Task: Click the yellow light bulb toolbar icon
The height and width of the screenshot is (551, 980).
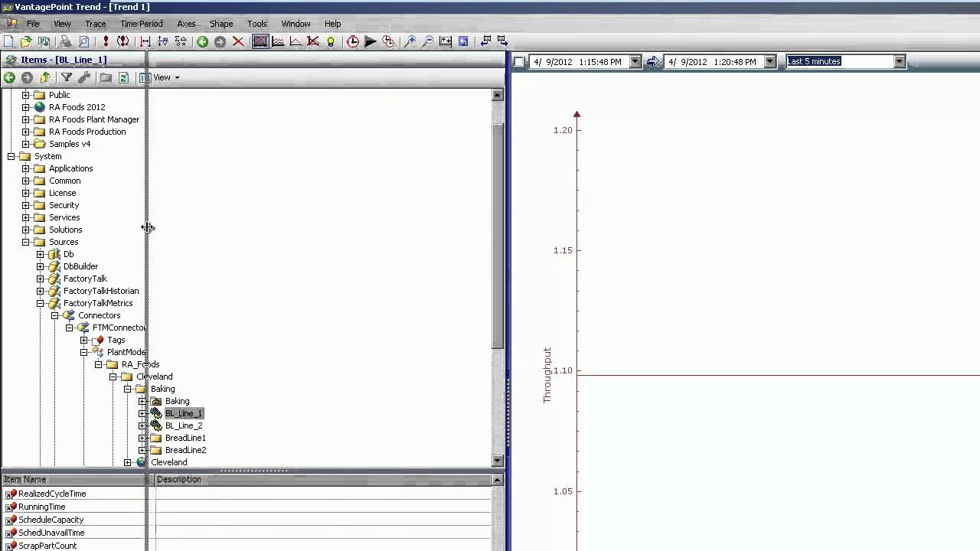Action: [331, 41]
